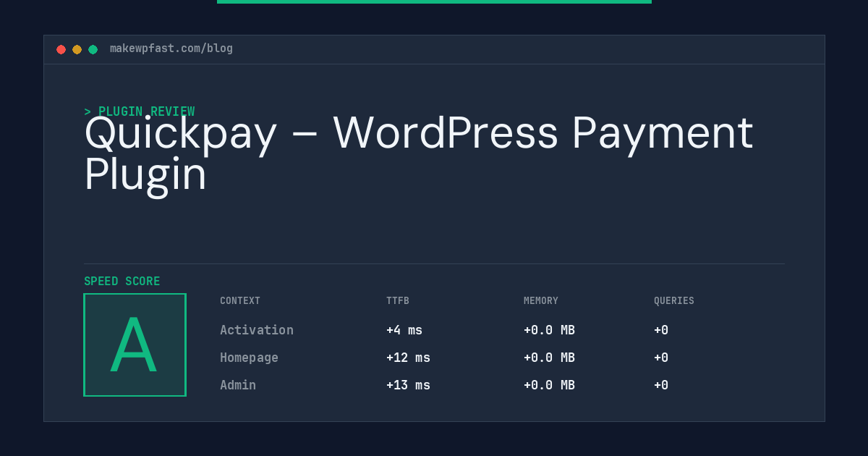Click the red close window dot

pyautogui.click(x=61, y=49)
